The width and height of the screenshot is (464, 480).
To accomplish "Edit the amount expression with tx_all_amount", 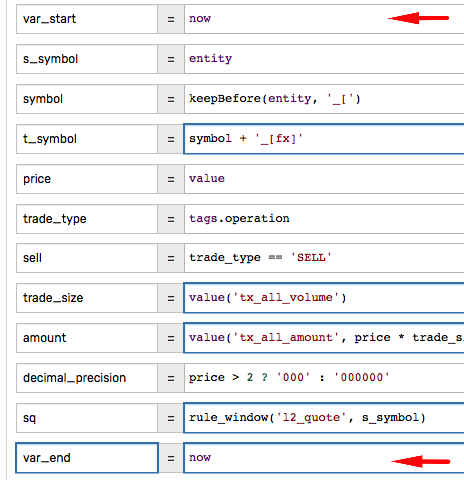I will pyautogui.click(x=324, y=338).
